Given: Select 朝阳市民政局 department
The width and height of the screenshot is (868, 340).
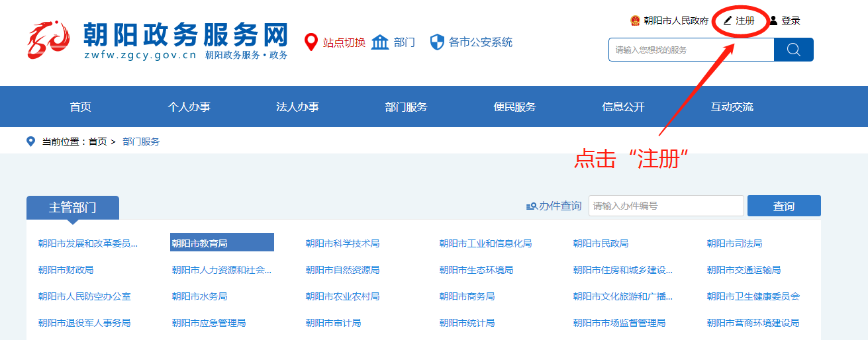Looking at the screenshot, I should pyautogui.click(x=601, y=243).
